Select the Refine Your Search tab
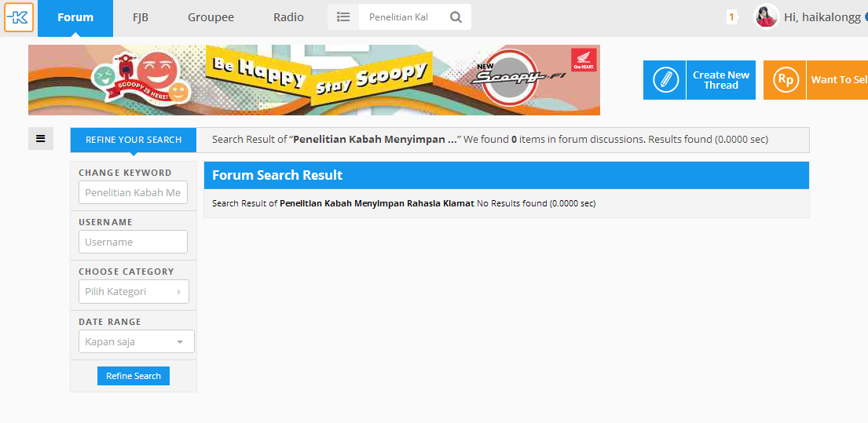This screenshot has width=868, height=423. (134, 140)
